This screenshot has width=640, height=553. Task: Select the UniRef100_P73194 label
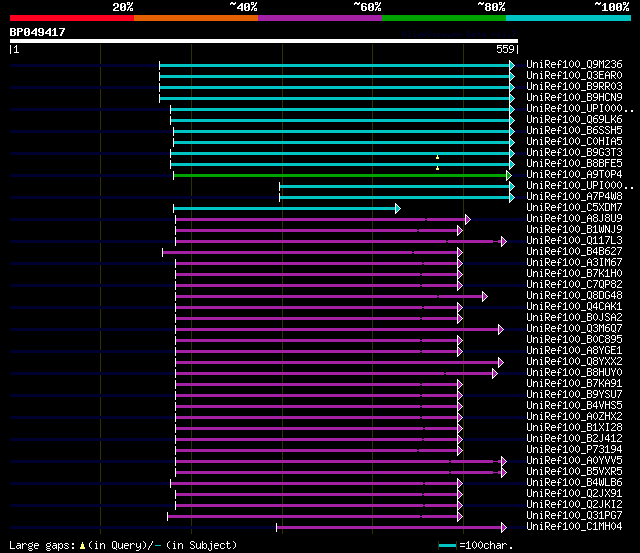[574, 450]
